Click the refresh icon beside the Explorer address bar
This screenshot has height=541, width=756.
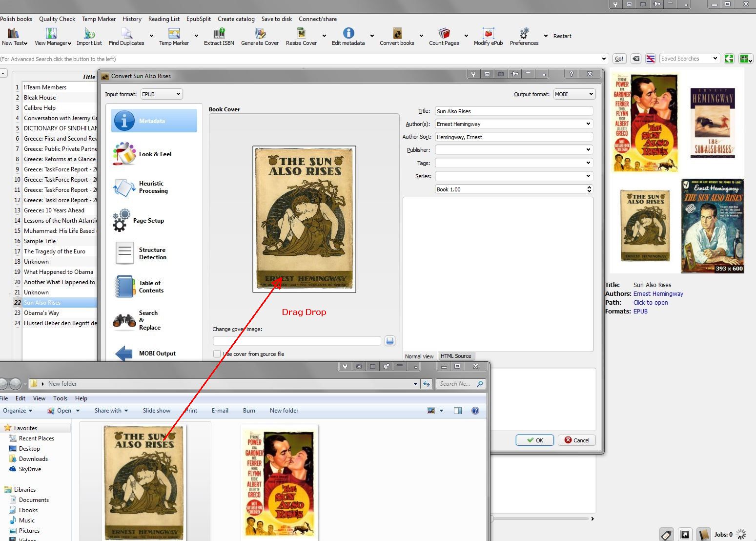click(427, 384)
